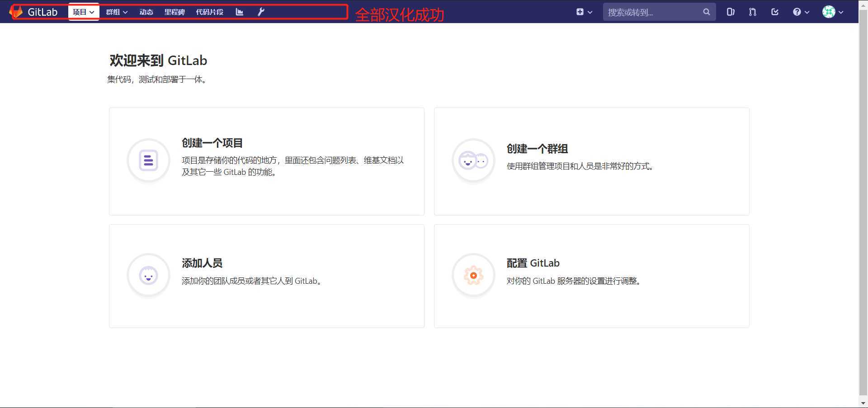Open the admin area wrench icon
The image size is (868, 408).
pos(261,12)
